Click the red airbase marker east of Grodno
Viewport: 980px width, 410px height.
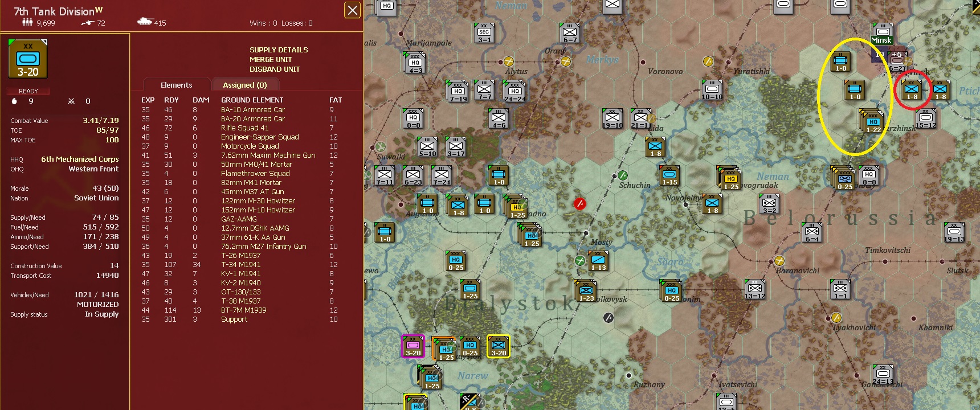point(580,203)
